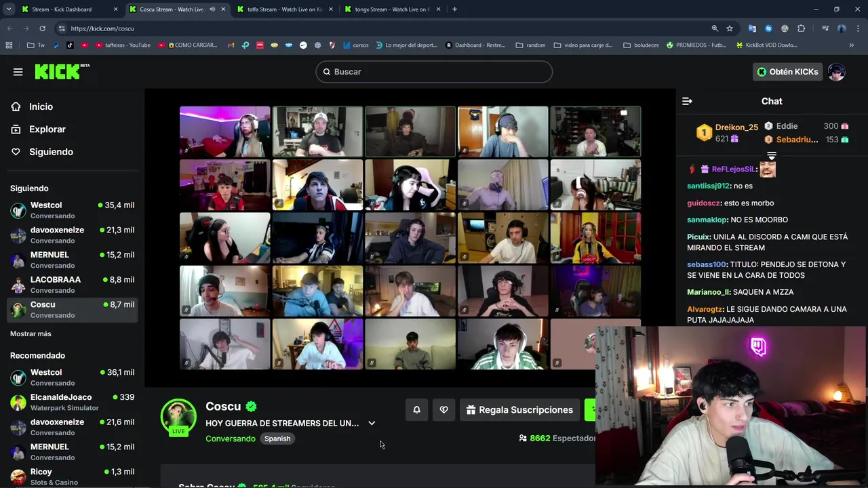Open Westcol channel with 35,4 mil viewers
868x488 pixels.
pyautogui.click(x=72, y=210)
